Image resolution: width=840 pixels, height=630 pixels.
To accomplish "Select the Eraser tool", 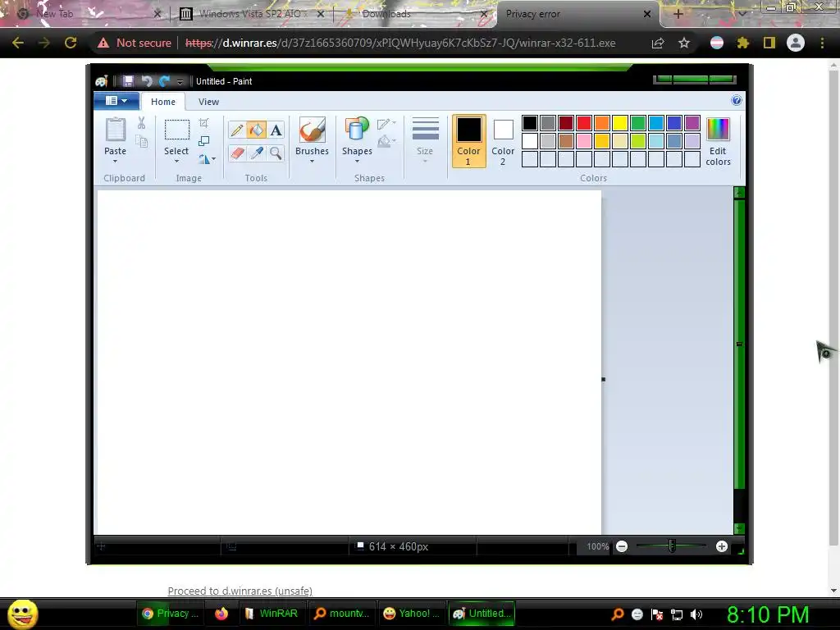I will click(x=237, y=153).
